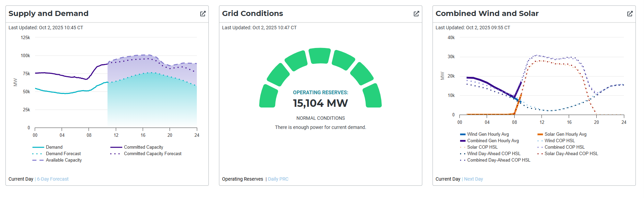The width and height of the screenshot is (644, 198).
Task: Open Supply and Demand expand icon
Action: 203,14
